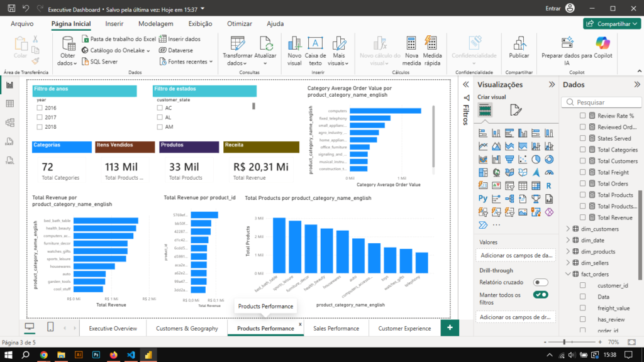
Task: Collapse the Visualizações pane
Action: [x=552, y=85]
